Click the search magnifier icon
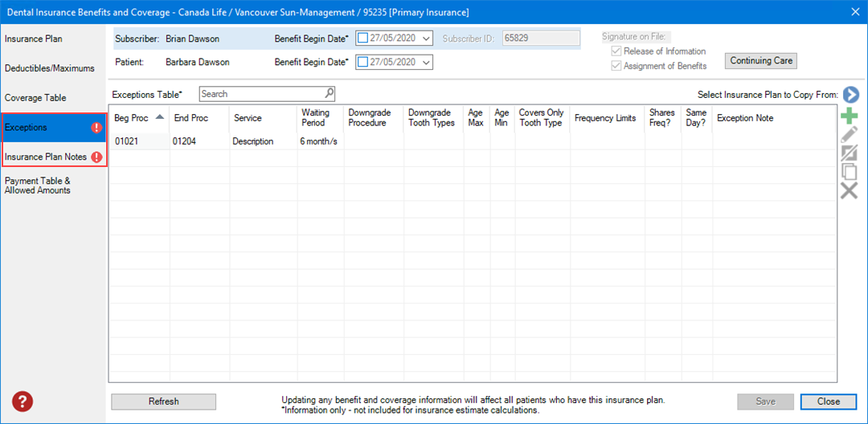 tap(328, 93)
